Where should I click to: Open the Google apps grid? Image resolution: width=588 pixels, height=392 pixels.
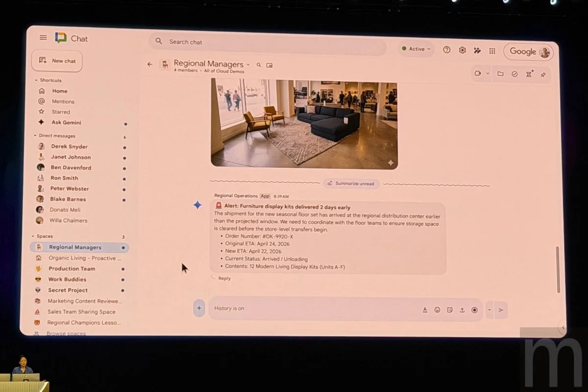[x=492, y=51]
